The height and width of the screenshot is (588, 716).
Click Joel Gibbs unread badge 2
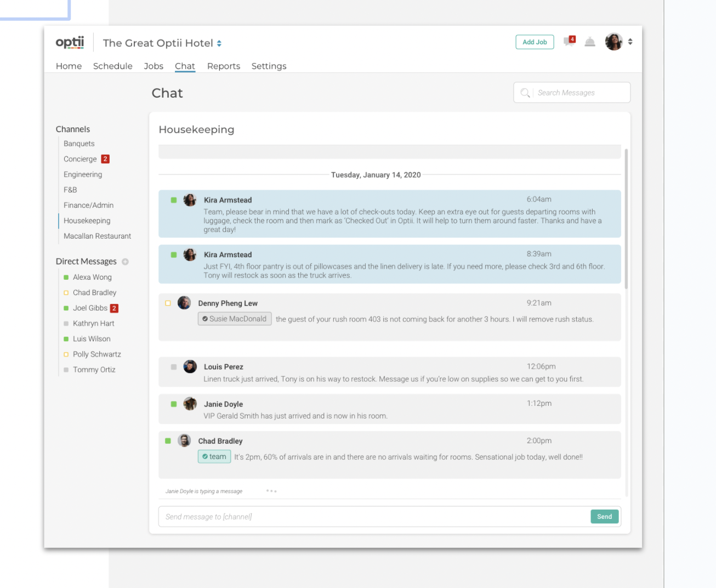(114, 308)
